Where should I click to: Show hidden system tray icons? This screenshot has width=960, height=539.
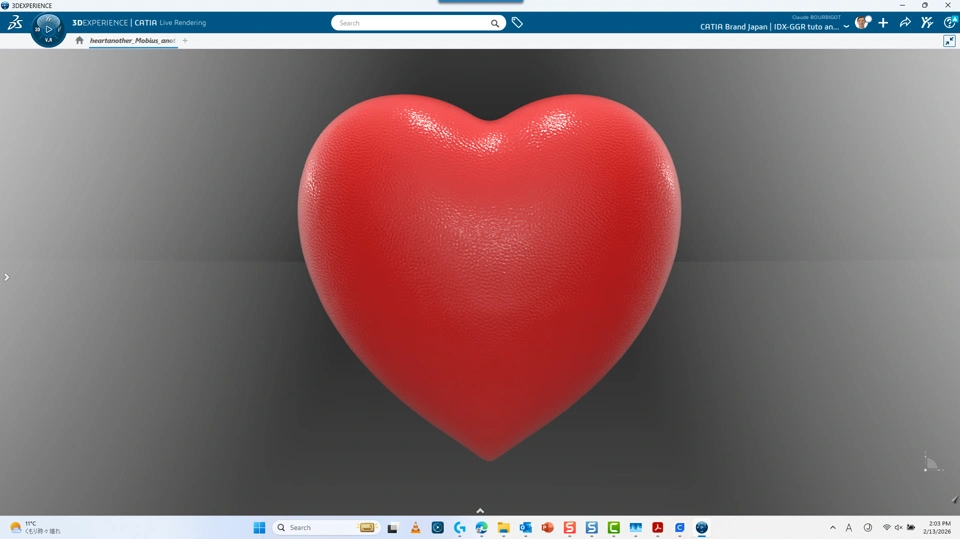click(833, 527)
